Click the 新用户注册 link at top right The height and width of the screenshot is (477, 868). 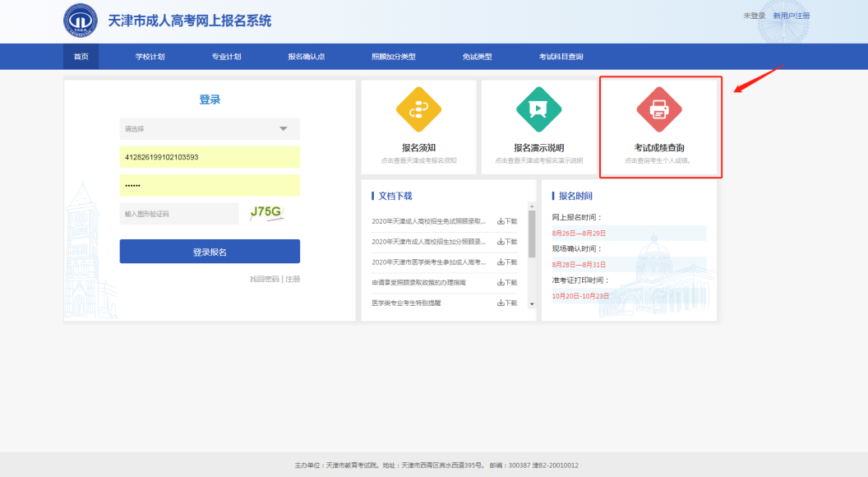[791, 16]
